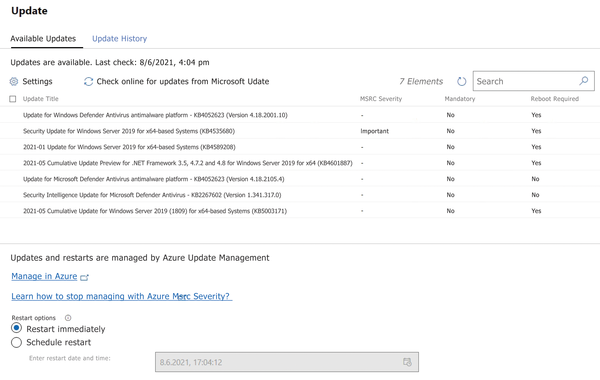Select Microsoft Defender platform version 4.18.2105.4 row
600x380 pixels.
[300, 179]
